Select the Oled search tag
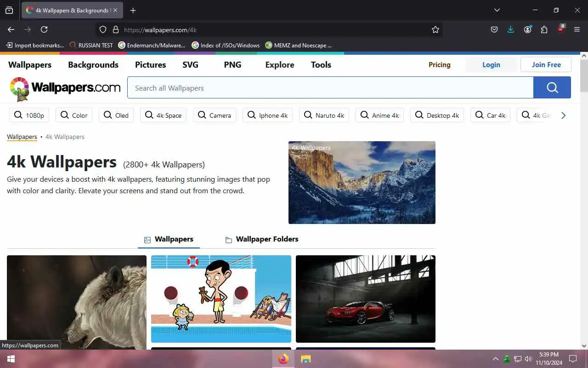Viewport: 588px width, 368px height. [x=116, y=115]
